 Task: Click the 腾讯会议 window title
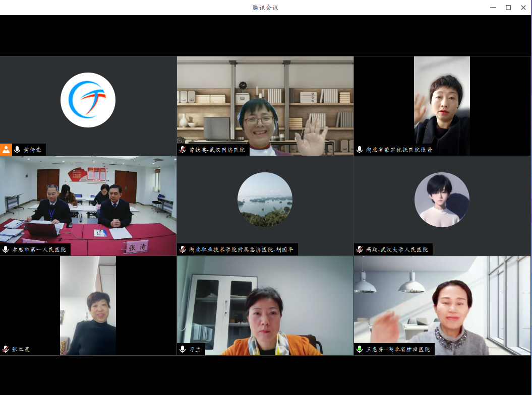click(x=266, y=8)
